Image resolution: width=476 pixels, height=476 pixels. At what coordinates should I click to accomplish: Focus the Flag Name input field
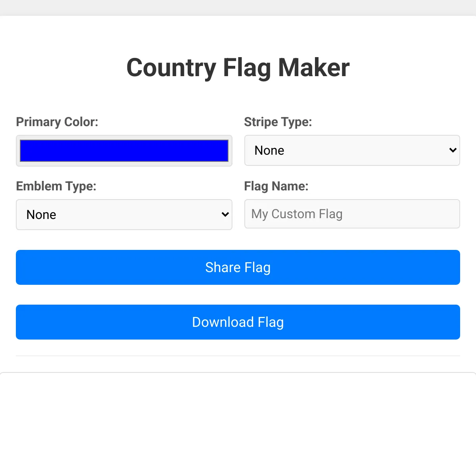pos(352,214)
